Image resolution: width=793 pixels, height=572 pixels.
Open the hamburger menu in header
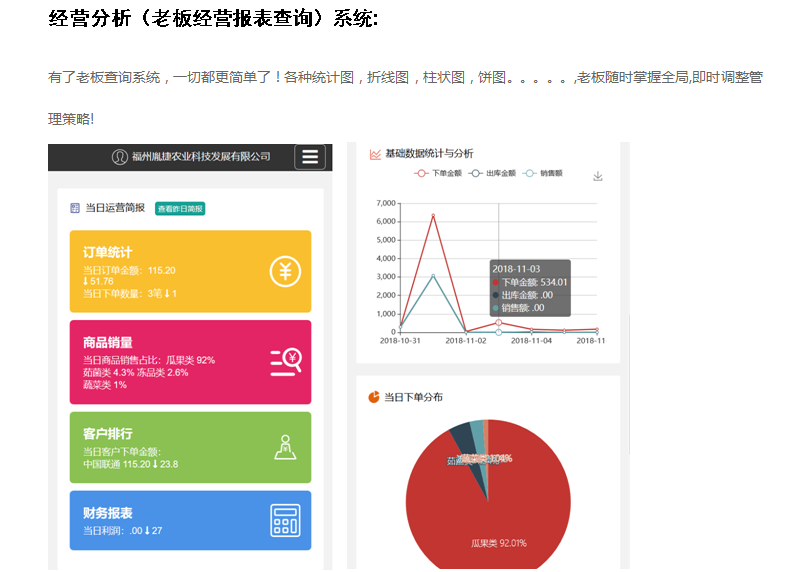tap(310, 157)
